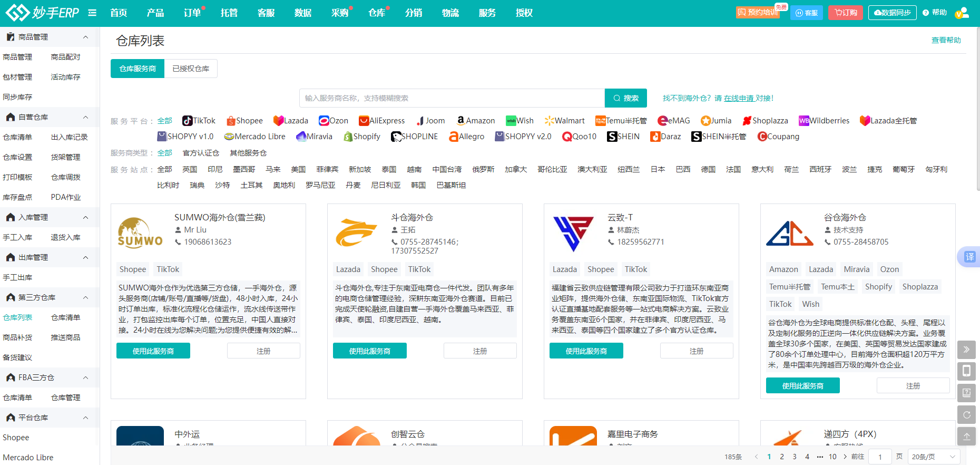
Task: Filter by Mercado Libre platform
Action: point(254,137)
